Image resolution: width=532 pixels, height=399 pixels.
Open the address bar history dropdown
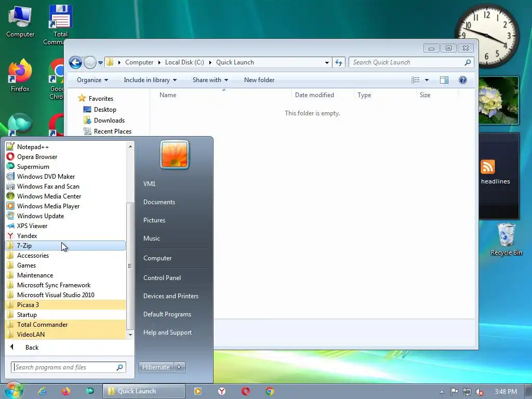click(x=327, y=62)
